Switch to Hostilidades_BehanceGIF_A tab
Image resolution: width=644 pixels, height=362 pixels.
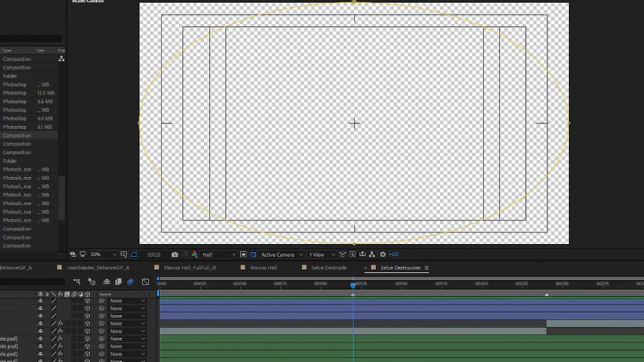98,267
